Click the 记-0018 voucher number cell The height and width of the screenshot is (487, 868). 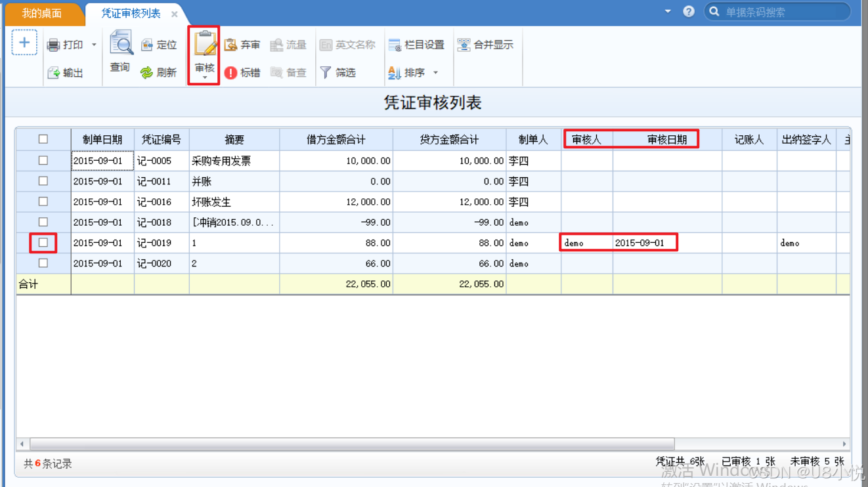coord(162,222)
